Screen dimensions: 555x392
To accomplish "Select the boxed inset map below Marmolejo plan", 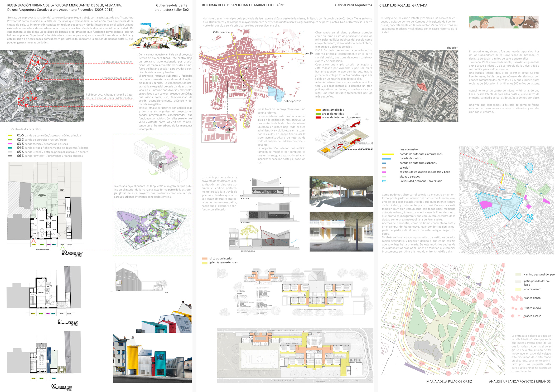I will (219, 128).
